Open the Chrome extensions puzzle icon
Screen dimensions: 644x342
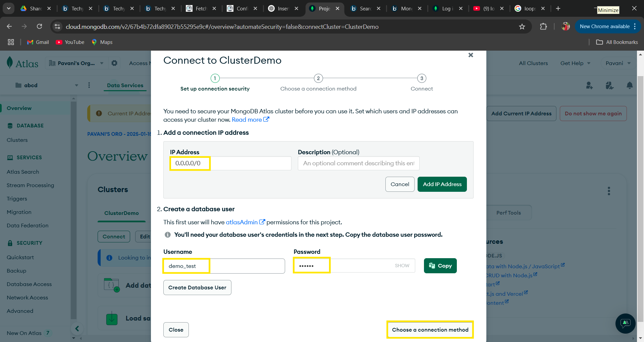543,26
